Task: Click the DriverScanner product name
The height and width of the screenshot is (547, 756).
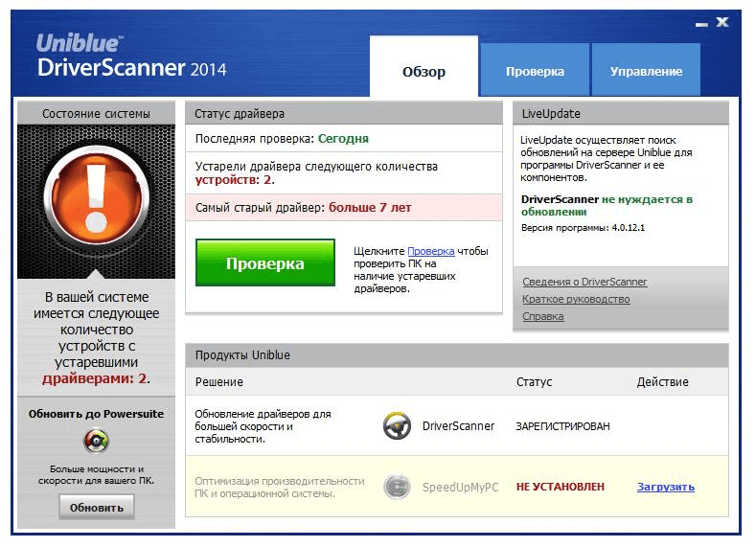Action: [x=458, y=426]
